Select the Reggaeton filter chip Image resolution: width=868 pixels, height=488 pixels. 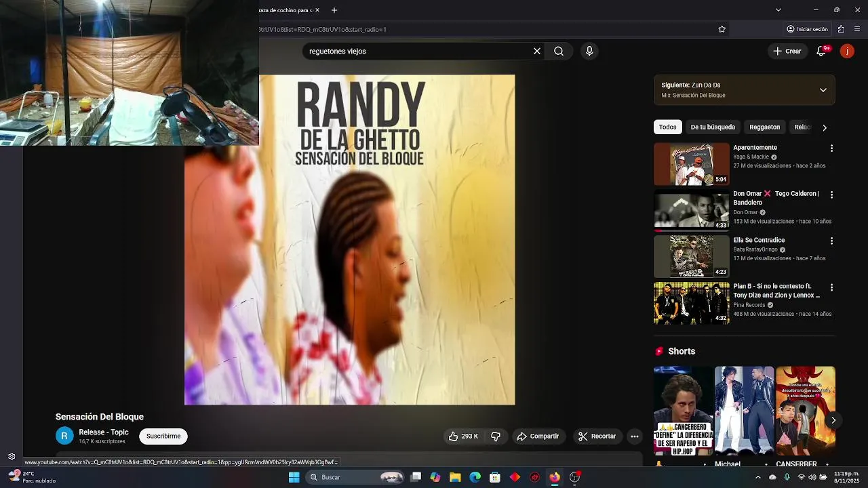pos(765,127)
